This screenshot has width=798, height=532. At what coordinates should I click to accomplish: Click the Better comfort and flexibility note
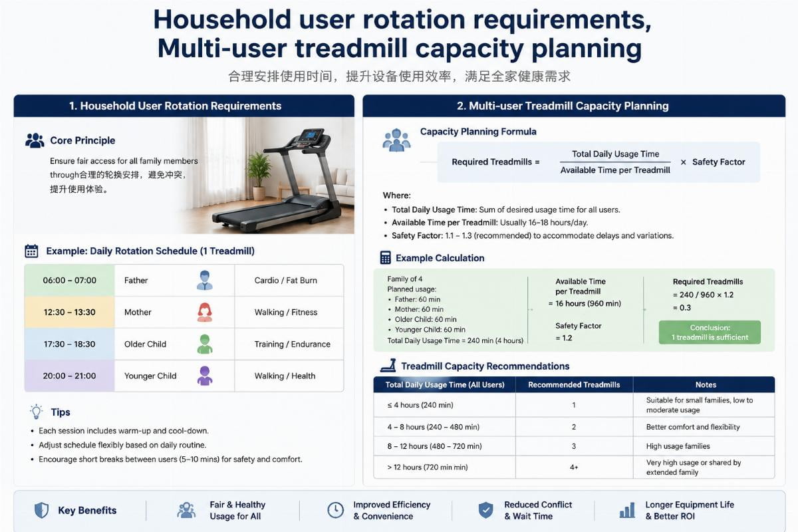click(693, 427)
